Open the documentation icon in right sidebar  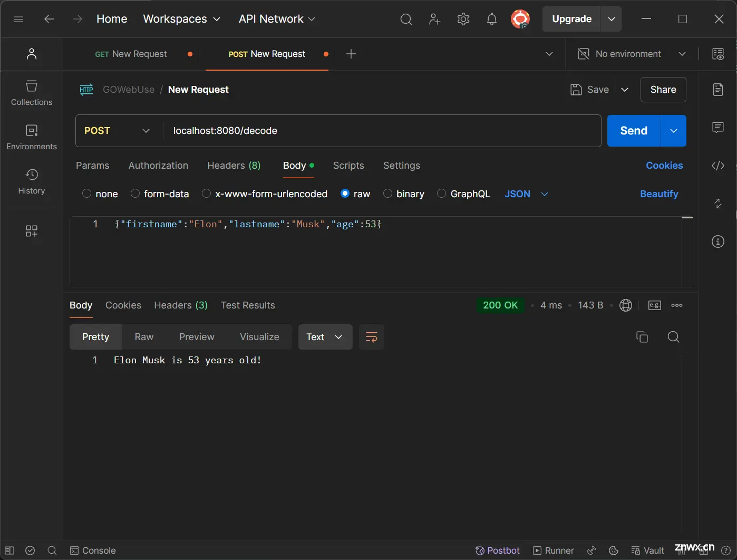pyautogui.click(x=718, y=90)
